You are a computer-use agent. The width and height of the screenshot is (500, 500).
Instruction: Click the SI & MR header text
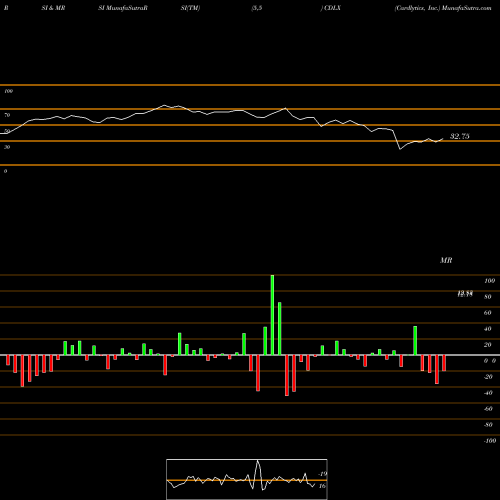pos(53,8)
